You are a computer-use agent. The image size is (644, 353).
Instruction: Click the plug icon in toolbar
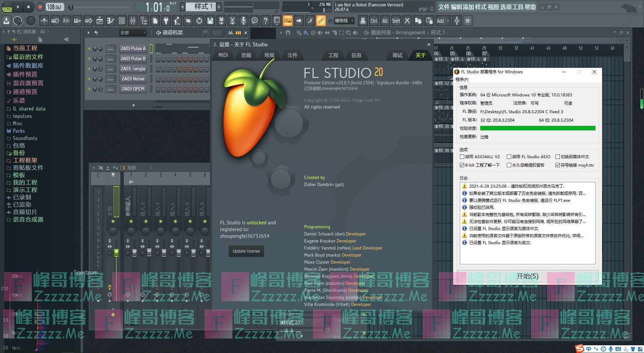click(166, 21)
